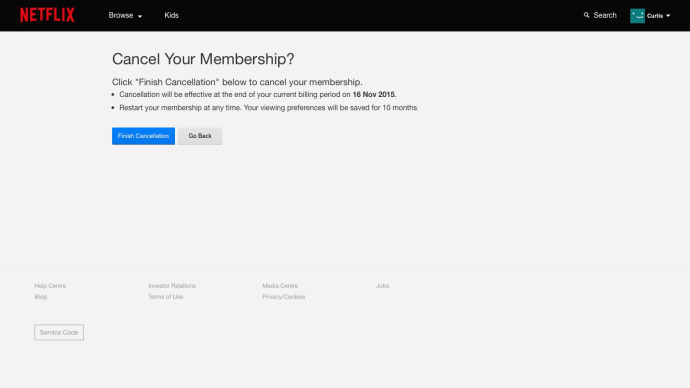Viewport: 690px width, 388px height.
Task: Expand the Browse dropdown arrow
Action: pos(140,16)
